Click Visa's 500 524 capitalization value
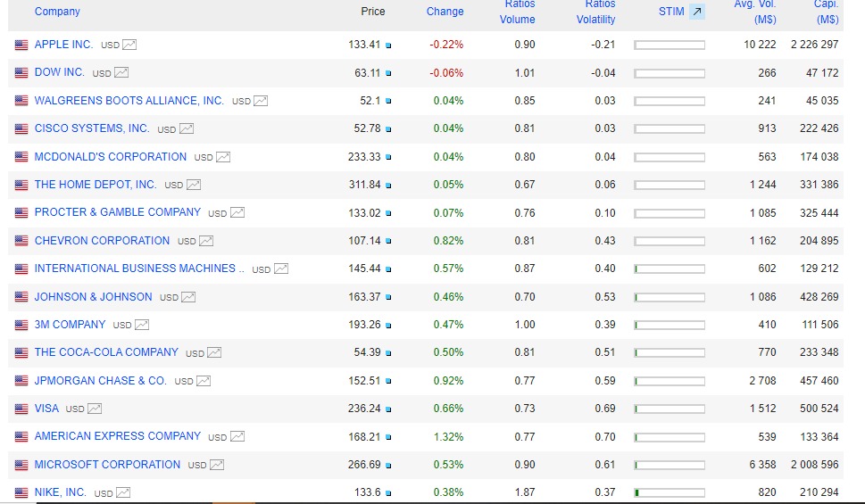Image resolution: width=865 pixels, height=504 pixels. point(819,409)
